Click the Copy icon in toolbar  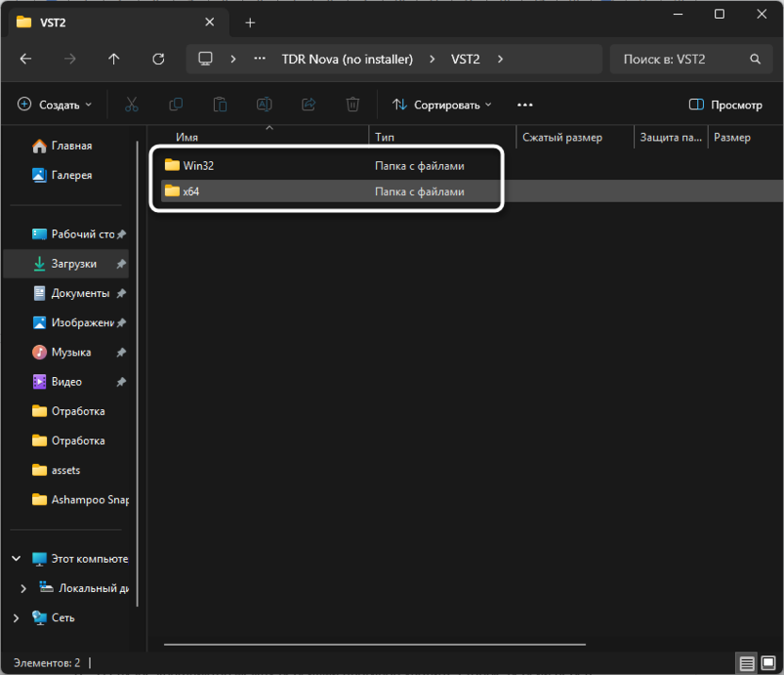point(175,105)
